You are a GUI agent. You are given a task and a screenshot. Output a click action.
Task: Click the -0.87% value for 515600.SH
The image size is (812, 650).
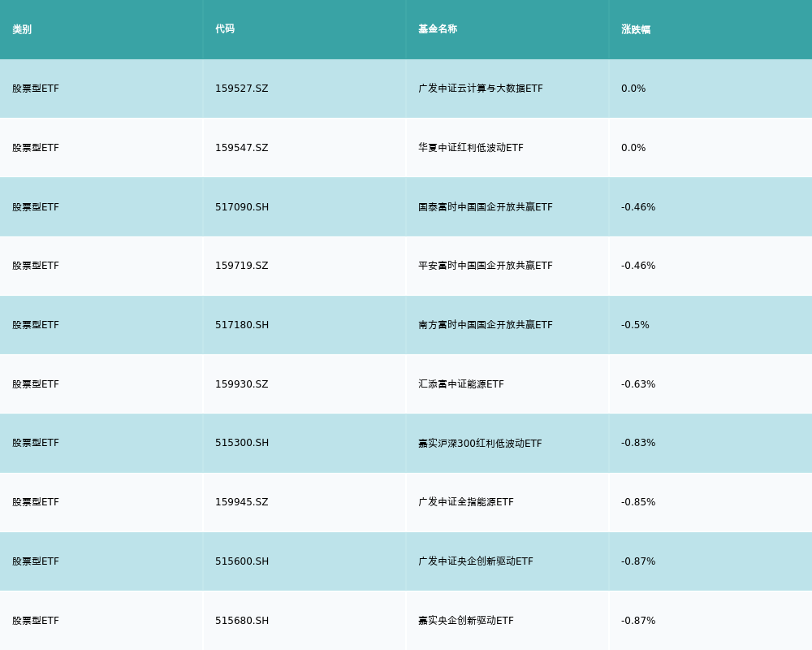click(x=638, y=561)
